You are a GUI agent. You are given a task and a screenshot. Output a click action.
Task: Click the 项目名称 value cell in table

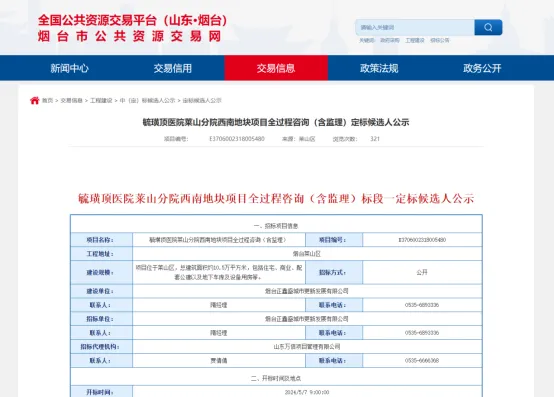point(219,240)
